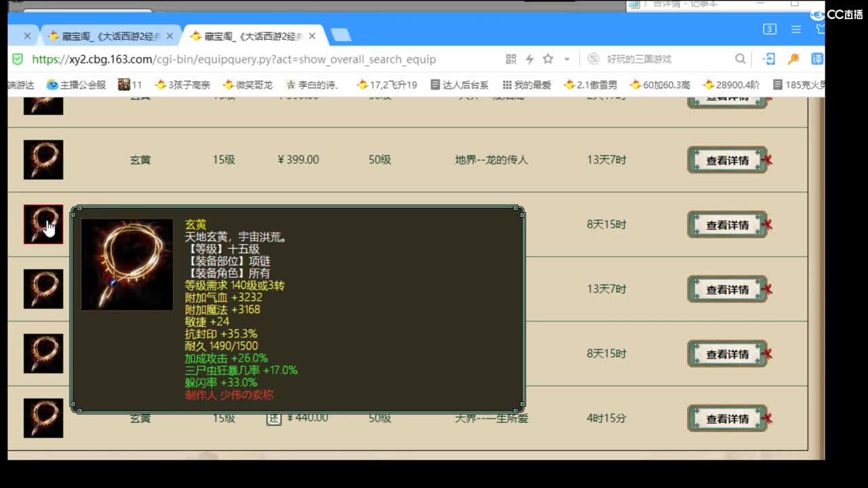The width and height of the screenshot is (868, 488).
Task: Open the 微笑哥龙 bookmark
Action: (248, 85)
